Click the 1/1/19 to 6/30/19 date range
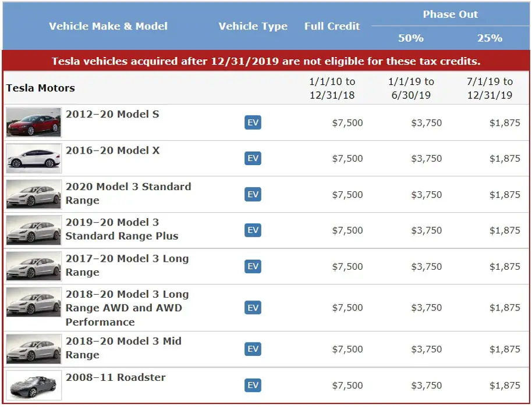 point(411,88)
